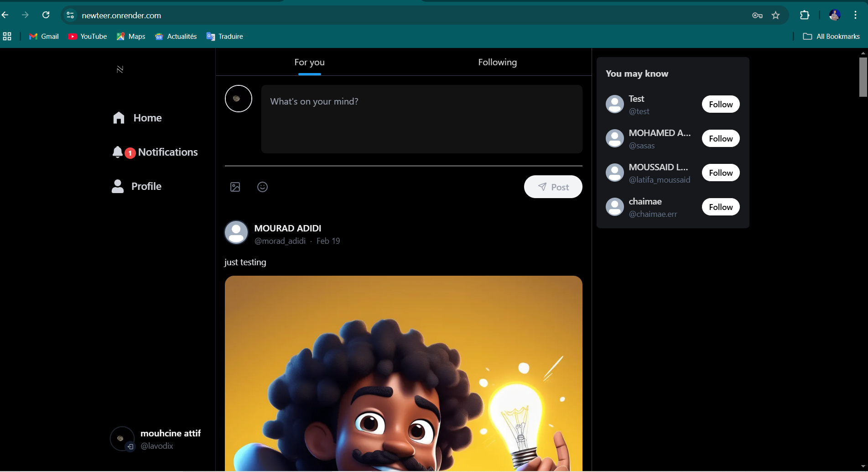
Task: Open the browser profile menu
Action: coord(834,15)
